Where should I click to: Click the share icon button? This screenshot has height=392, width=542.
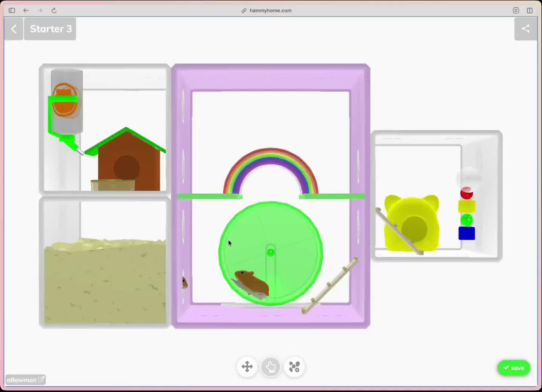525,29
